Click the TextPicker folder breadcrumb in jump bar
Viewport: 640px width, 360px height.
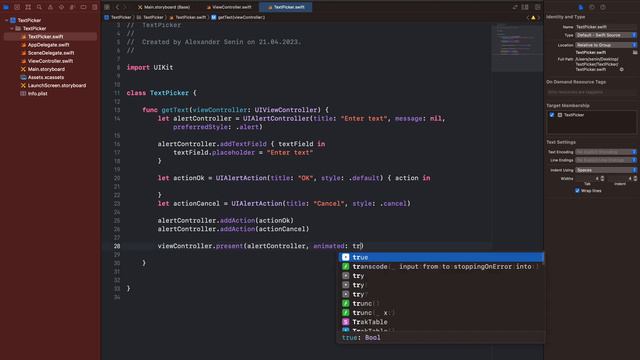click(150, 18)
